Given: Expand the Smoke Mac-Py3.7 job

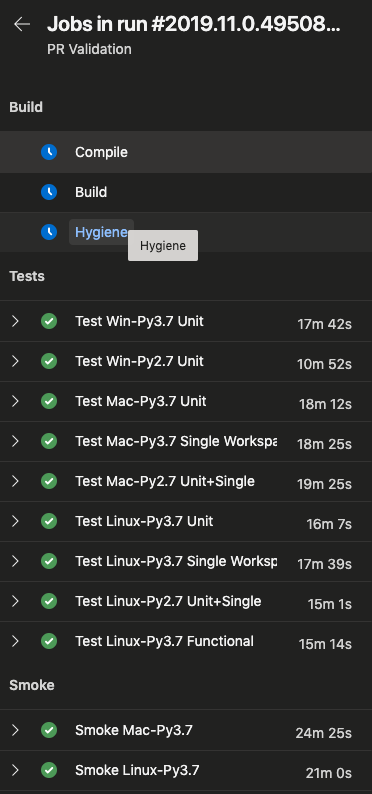Looking at the screenshot, I should [x=15, y=730].
